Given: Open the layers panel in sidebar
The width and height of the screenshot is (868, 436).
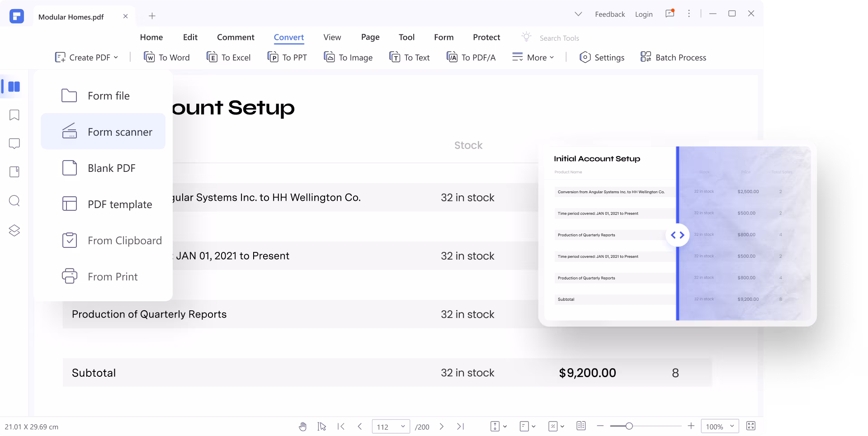Looking at the screenshot, I should pyautogui.click(x=14, y=230).
